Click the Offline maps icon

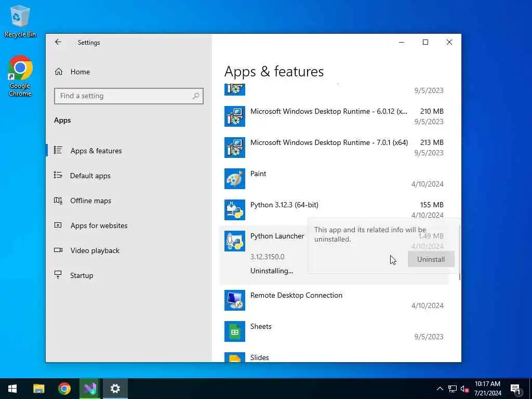[58, 200]
